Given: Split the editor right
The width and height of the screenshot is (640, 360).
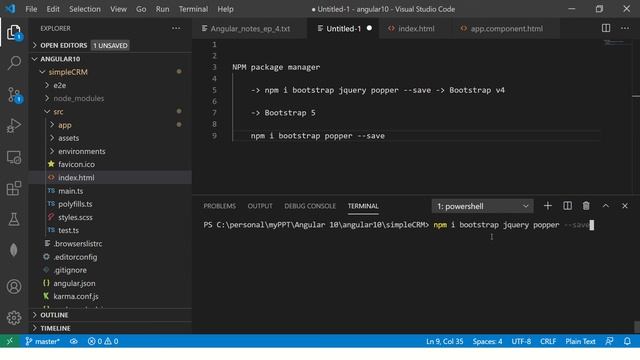Looking at the screenshot, I should pyautogui.click(x=606, y=28).
